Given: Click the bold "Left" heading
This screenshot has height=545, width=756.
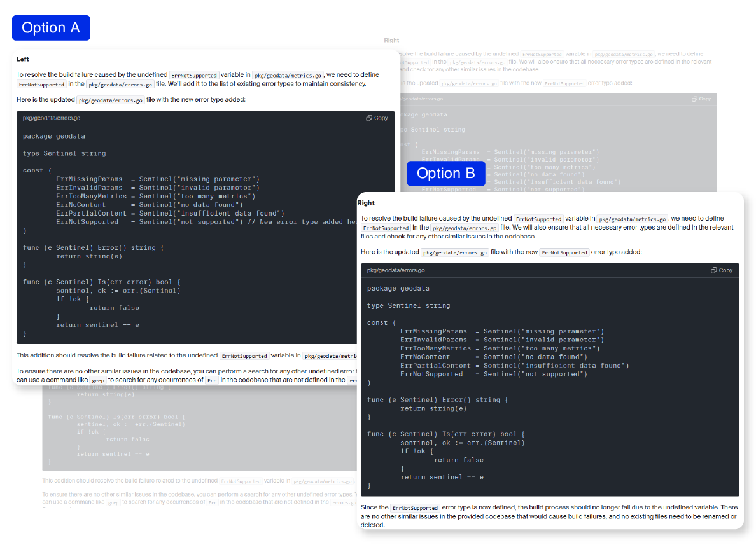Looking at the screenshot, I should [x=23, y=59].
